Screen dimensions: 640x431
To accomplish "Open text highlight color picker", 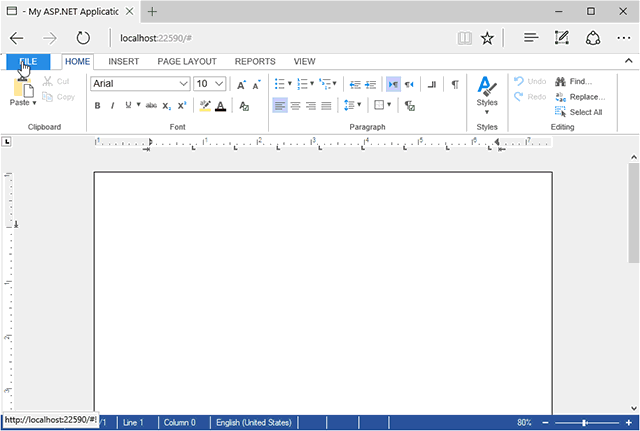I will (x=205, y=106).
